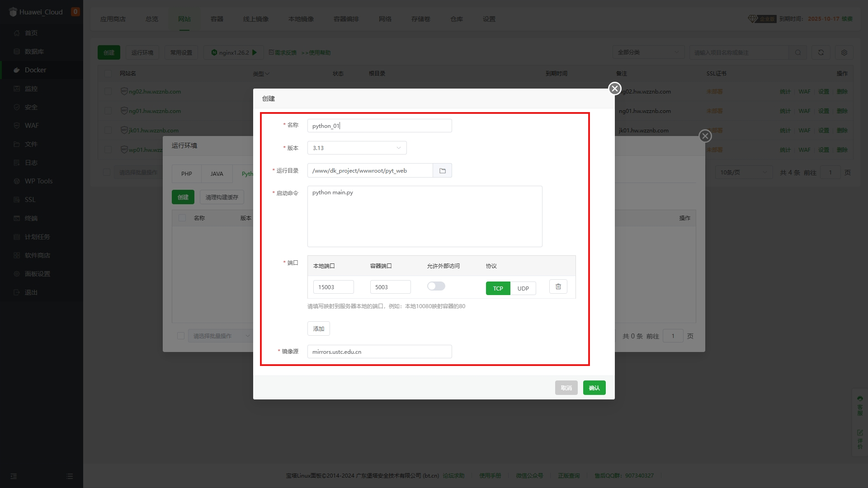
Task: Close the 运行环境 dialog behind
Action: pos(705,136)
